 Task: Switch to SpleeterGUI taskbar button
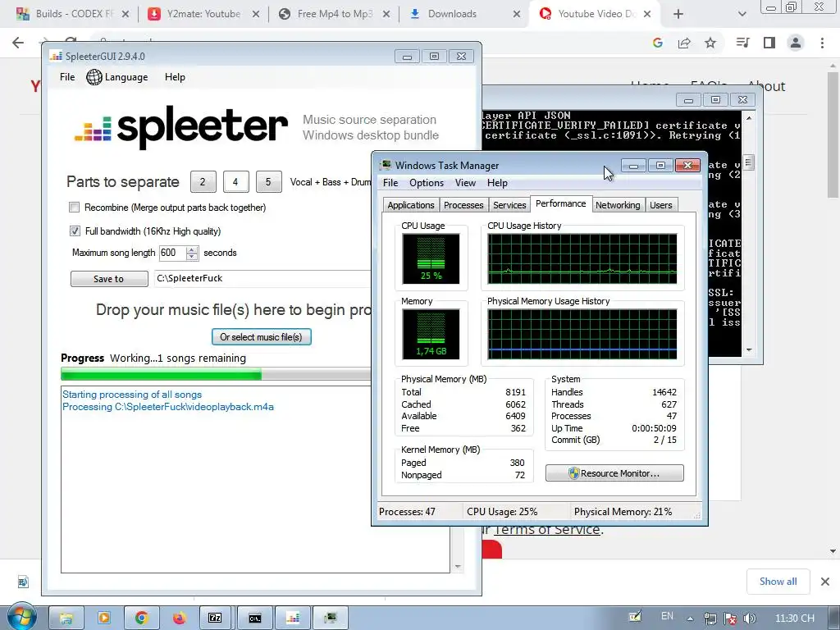(x=293, y=619)
